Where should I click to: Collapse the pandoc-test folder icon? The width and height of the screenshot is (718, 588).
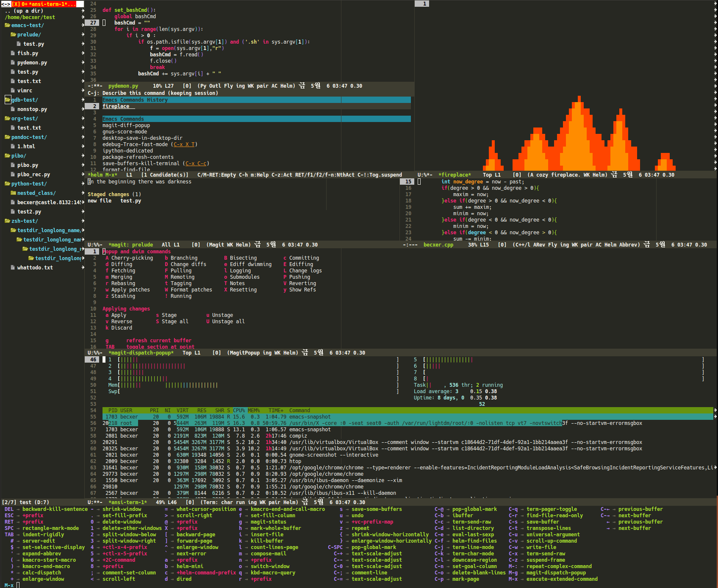coord(8,137)
